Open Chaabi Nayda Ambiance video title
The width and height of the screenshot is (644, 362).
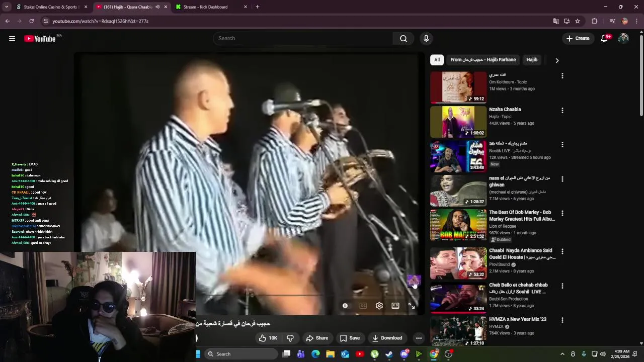pos(522,254)
